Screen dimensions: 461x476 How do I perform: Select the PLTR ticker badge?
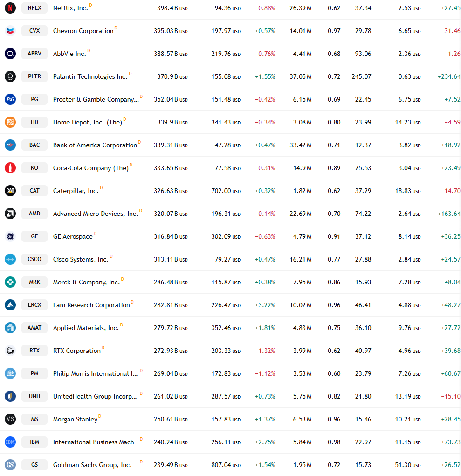click(x=34, y=76)
